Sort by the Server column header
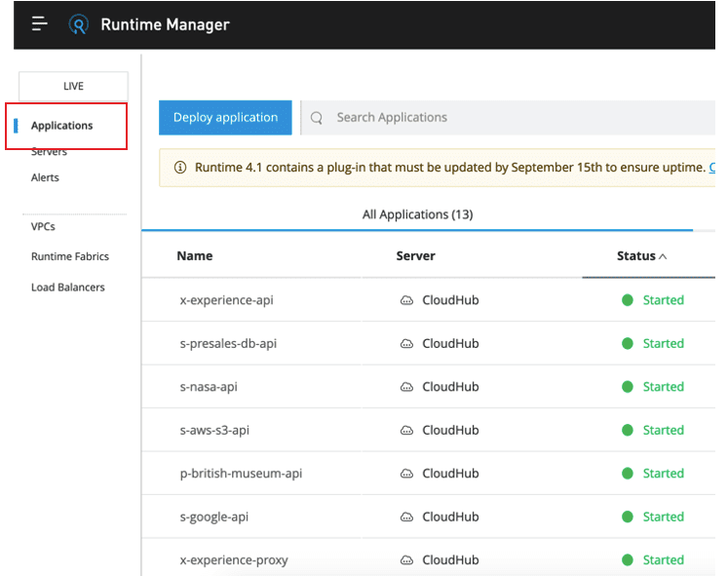Image resolution: width=728 pixels, height=576 pixels. pyautogui.click(x=415, y=255)
